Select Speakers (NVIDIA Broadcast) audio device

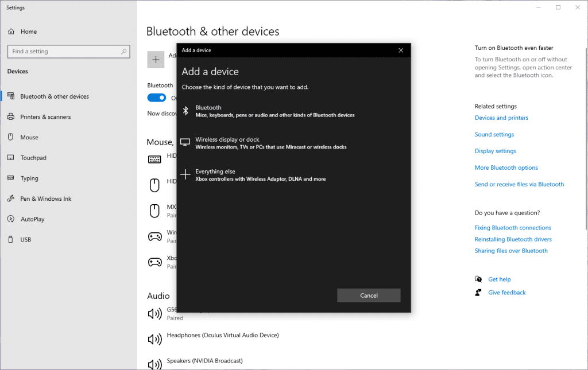tap(204, 361)
